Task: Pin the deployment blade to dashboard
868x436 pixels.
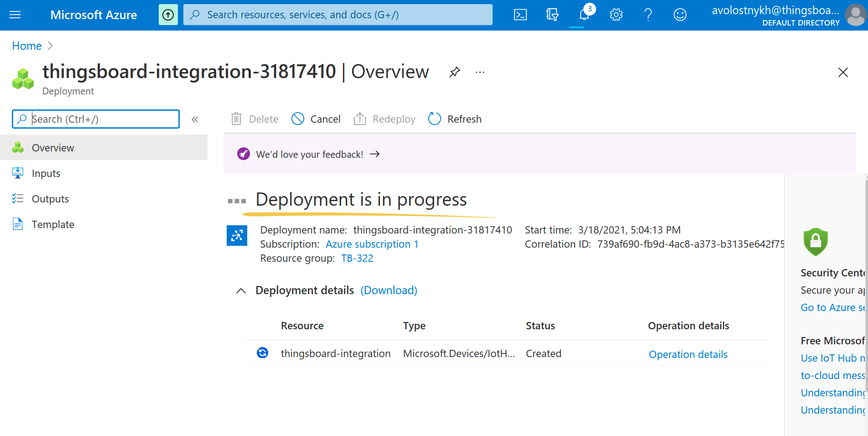Action: pos(455,72)
